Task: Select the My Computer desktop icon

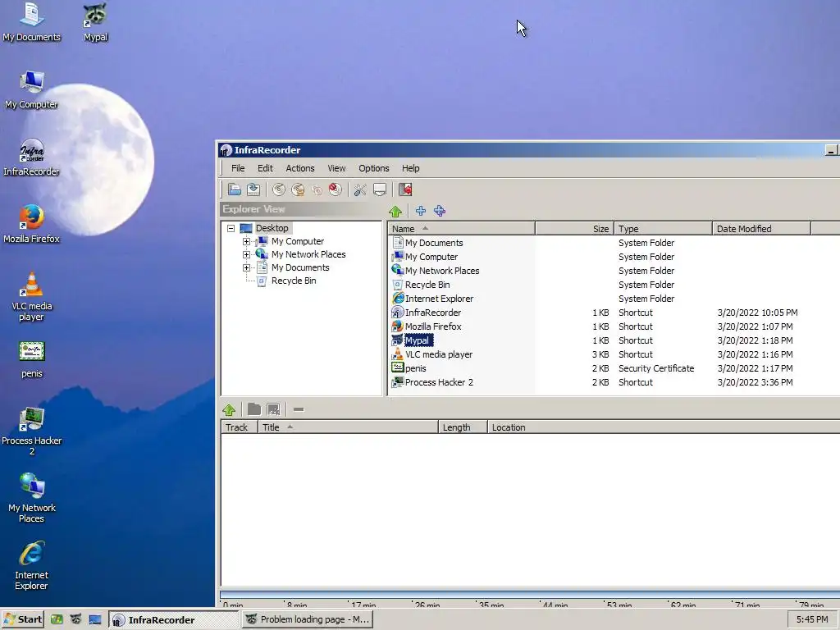Action: 32,89
